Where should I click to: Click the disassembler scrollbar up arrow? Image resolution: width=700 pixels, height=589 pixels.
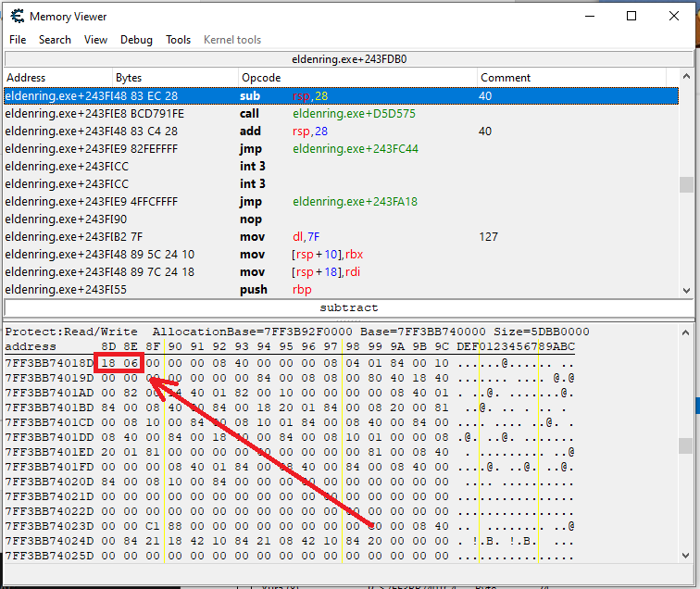[x=686, y=78]
